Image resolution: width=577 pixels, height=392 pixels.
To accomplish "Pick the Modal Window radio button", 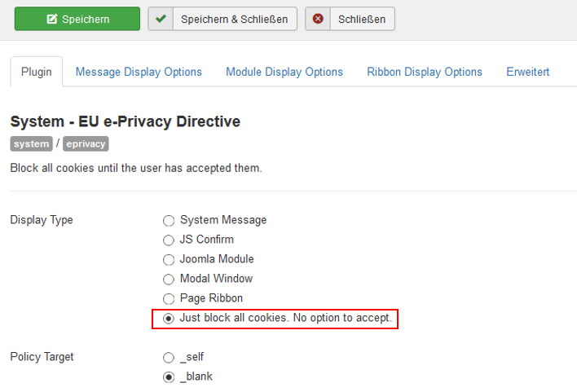I will click(x=169, y=279).
